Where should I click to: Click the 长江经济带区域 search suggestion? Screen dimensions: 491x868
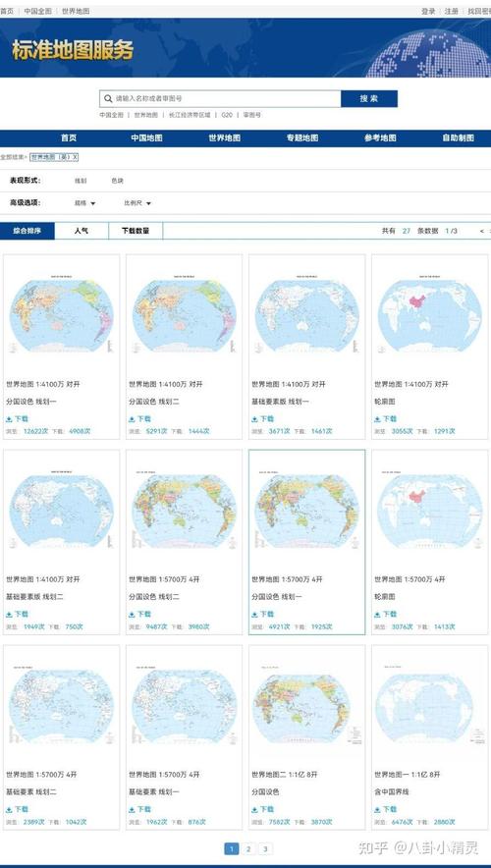(x=190, y=115)
